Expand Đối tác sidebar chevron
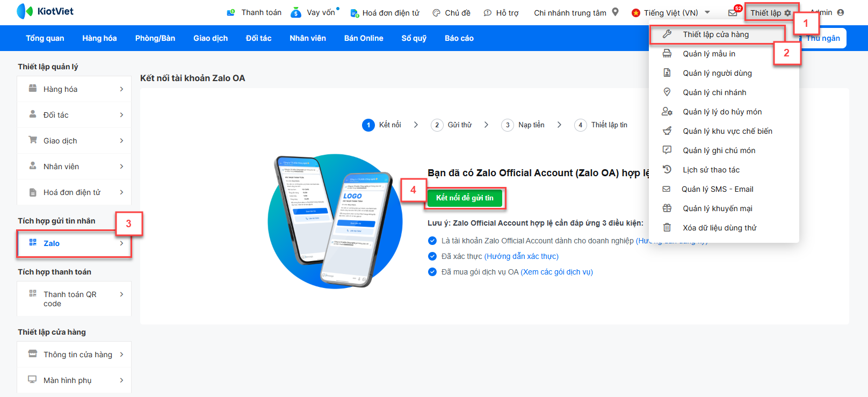The width and height of the screenshot is (868, 397). tap(122, 115)
